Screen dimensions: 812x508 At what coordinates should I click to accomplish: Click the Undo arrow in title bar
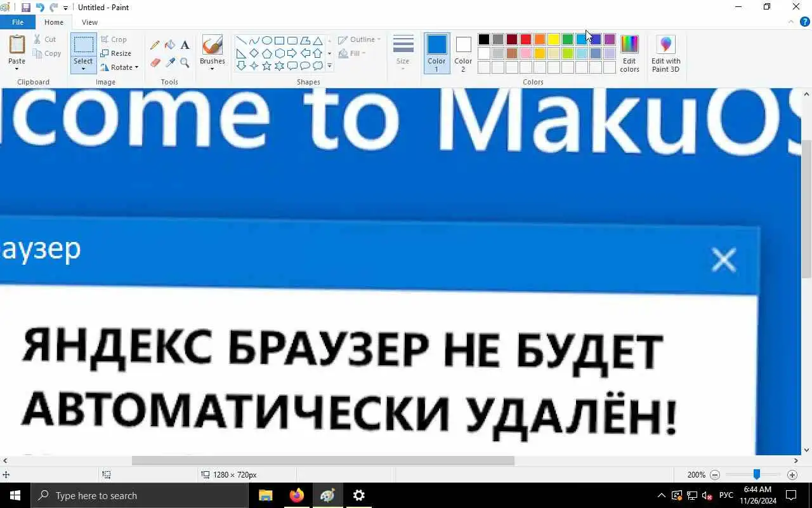40,8
